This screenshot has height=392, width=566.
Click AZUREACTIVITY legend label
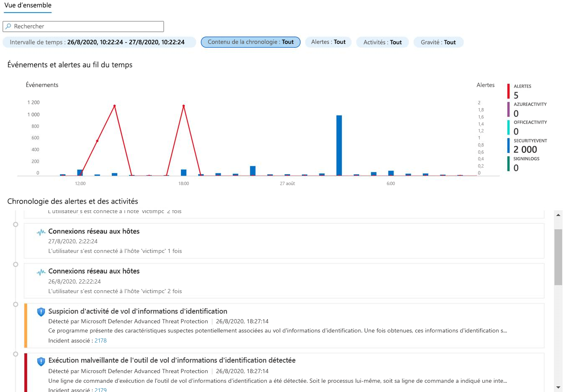click(x=530, y=104)
